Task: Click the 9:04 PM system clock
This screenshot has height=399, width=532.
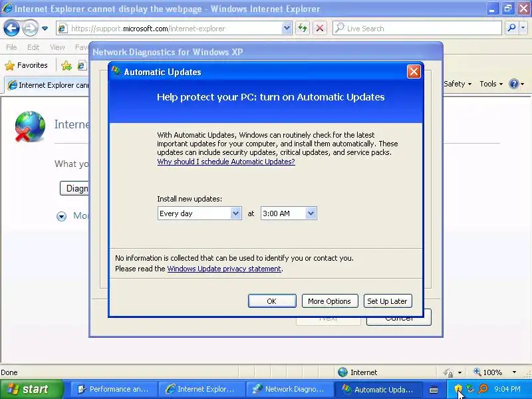Action: pos(507,389)
